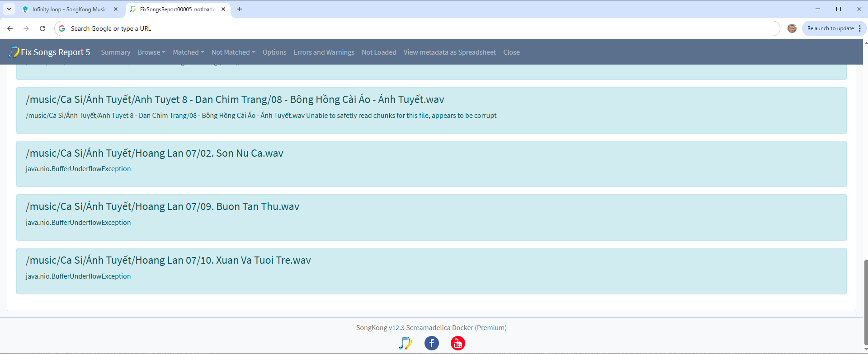
Task: Open a new browser tab
Action: pos(240,9)
